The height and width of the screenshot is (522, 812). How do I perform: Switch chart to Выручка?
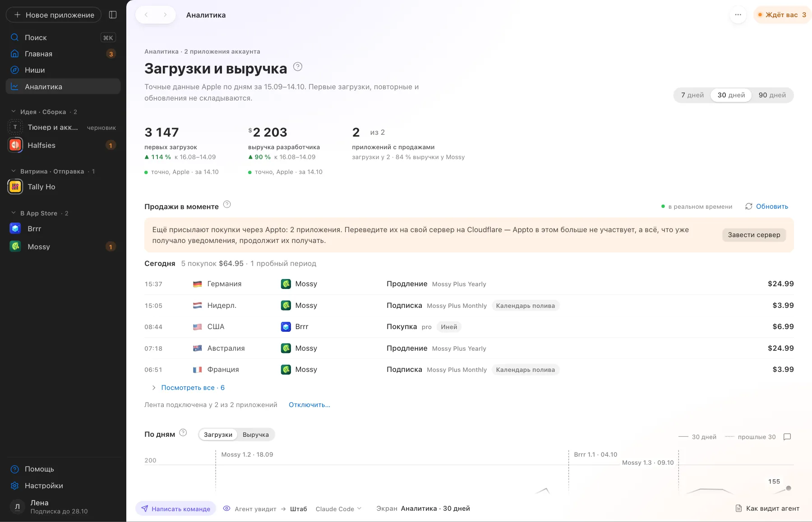(256, 435)
